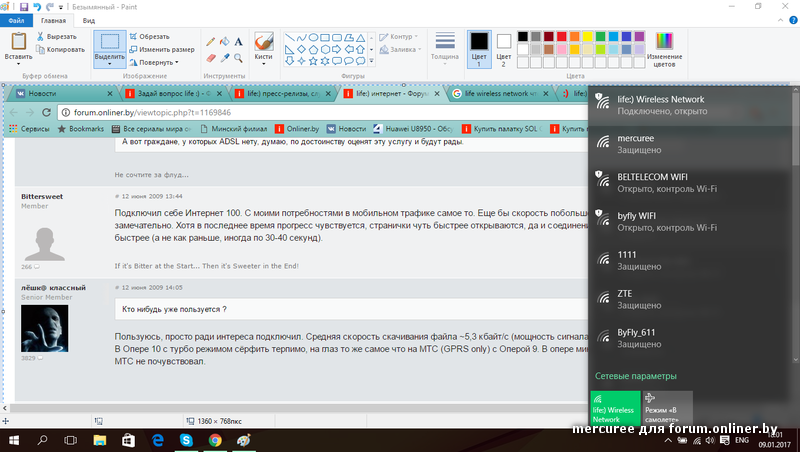Image resolution: width=800 pixels, height=452 pixels.
Task: Select the oval shape
Action: click(x=313, y=38)
